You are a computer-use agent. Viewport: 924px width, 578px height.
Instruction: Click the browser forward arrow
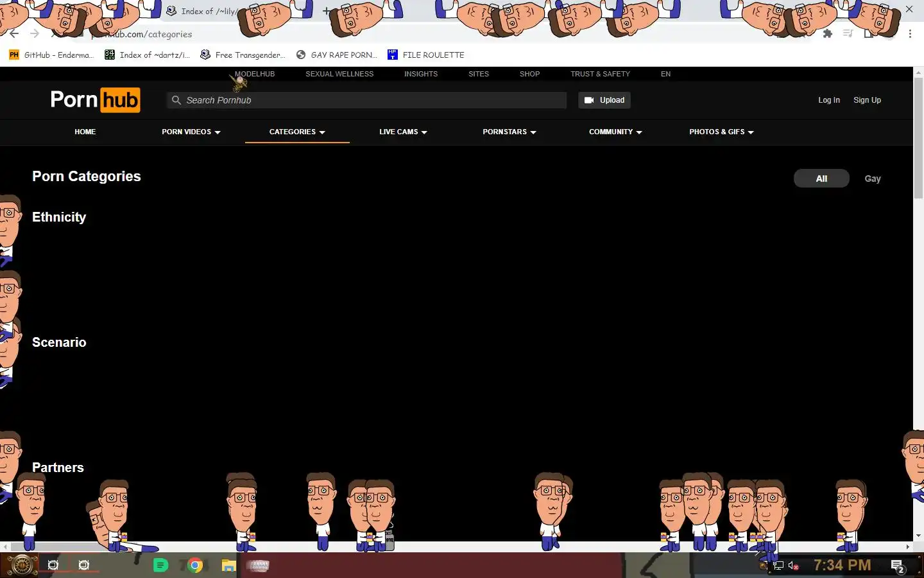pos(35,34)
